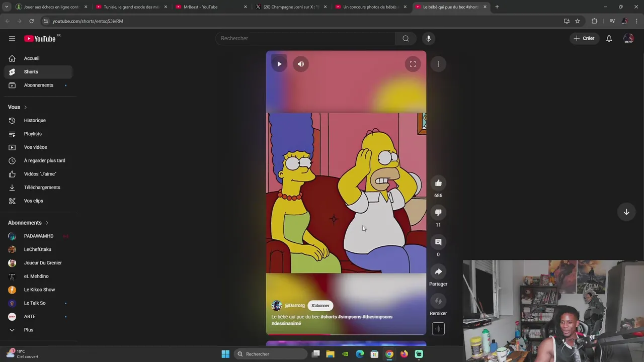Switch to the Un concours photos de bébés tab
This screenshot has width=644, height=362.
click(x=371, y=7)
